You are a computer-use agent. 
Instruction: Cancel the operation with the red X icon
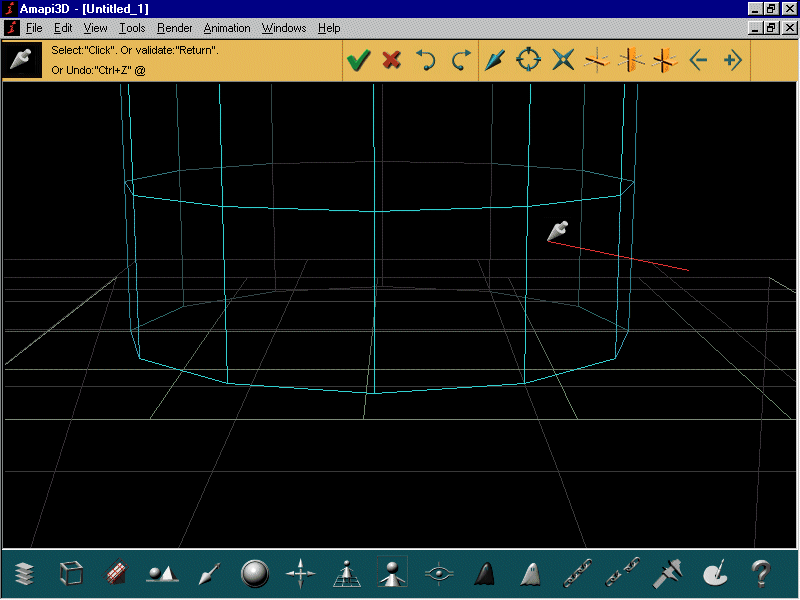tap(392, 61)
